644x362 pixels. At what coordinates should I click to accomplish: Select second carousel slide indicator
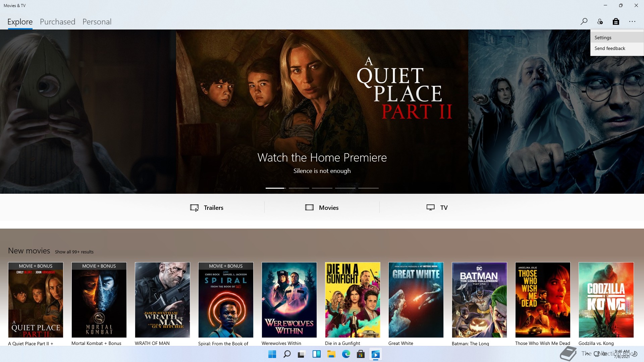coord(299,188)
